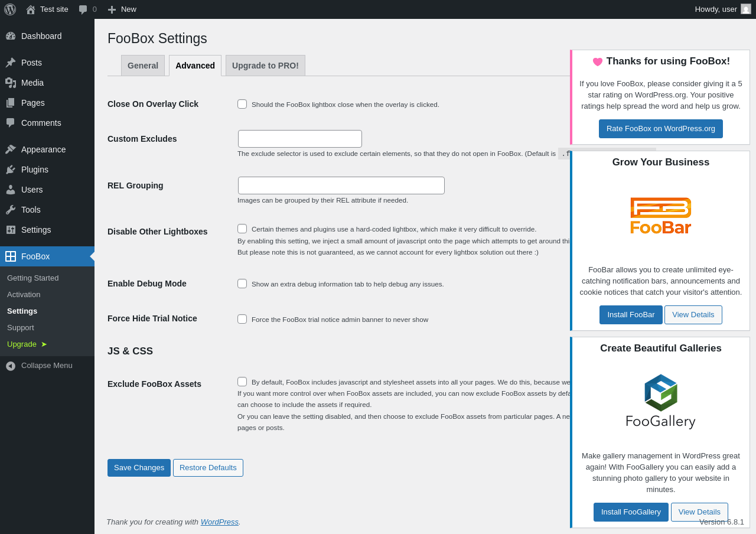Click the user avatar in admin bar
The image size is (756, 534).
point(746,9)
